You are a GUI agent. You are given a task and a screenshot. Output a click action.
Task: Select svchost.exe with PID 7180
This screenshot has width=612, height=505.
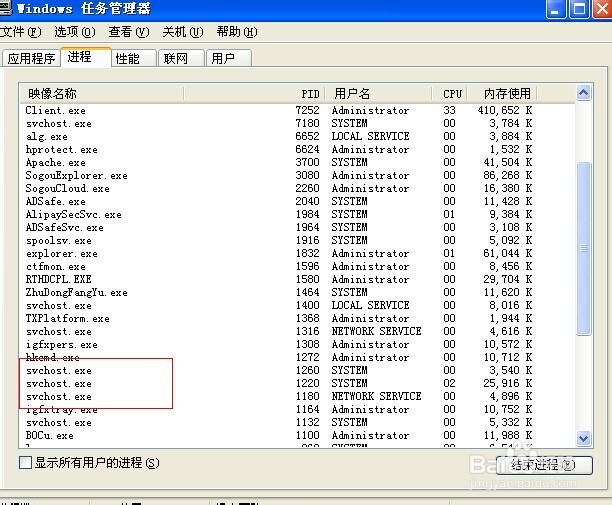click(x=297, y=123)
